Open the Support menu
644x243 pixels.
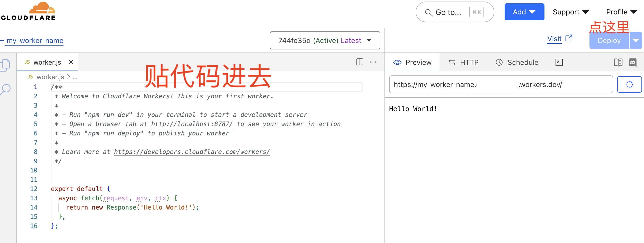(x=571, y=12)
